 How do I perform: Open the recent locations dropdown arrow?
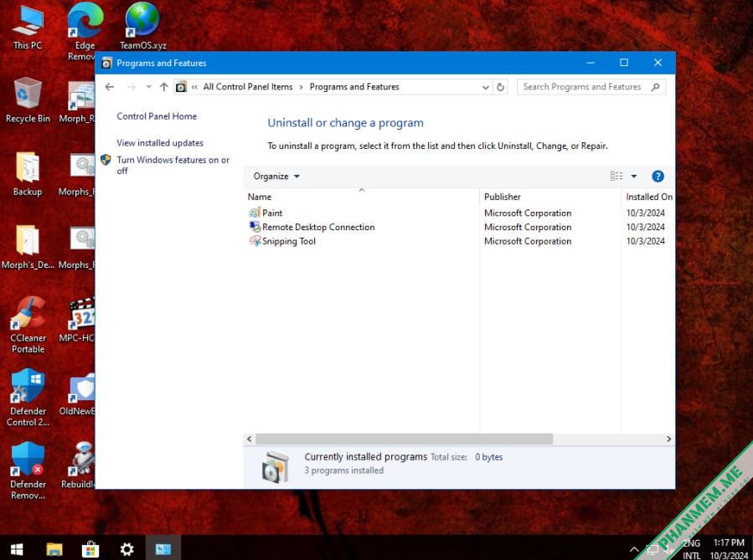148,87
